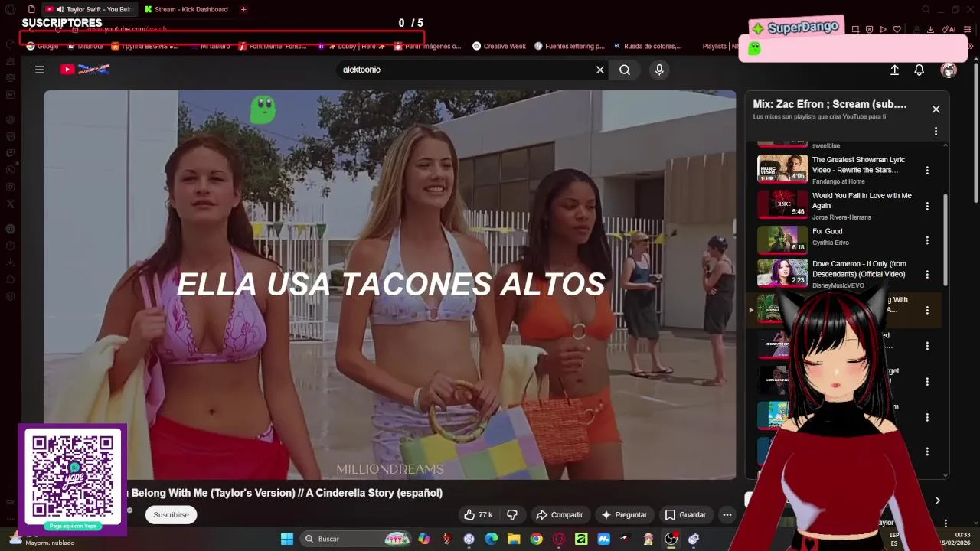Click the Preguntar ask button
Viewport: 980px width, 551px height.
point(624,515)
